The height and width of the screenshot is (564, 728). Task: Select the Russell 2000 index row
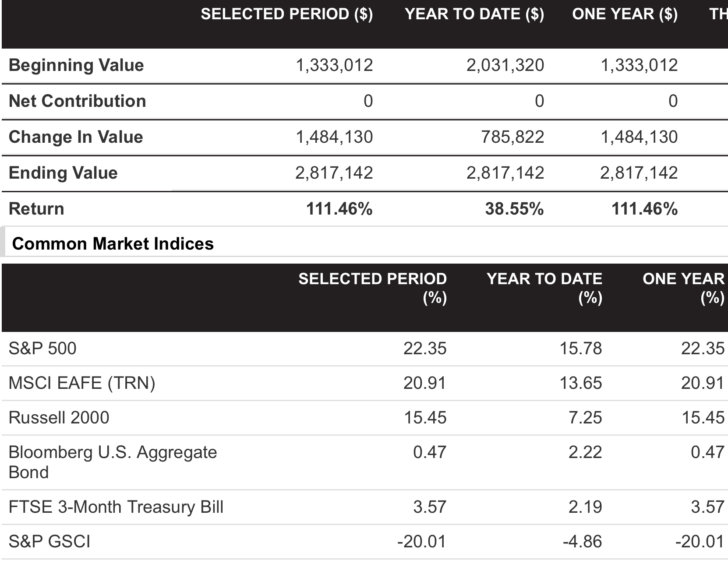364,418
